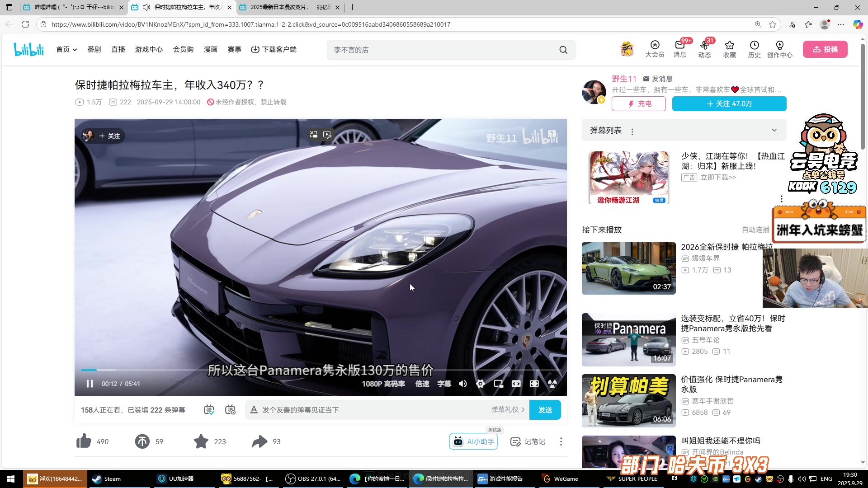The height and width of the screenshot is (488, 868).
Task: Open the green Panamera 02:37 video thumbnail
Action: (628, 268)
